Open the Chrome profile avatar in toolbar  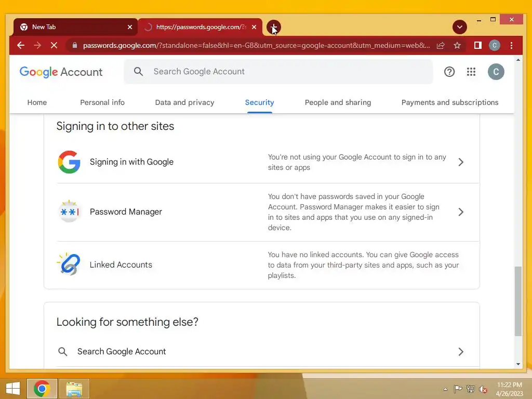(x=495, y=46)
